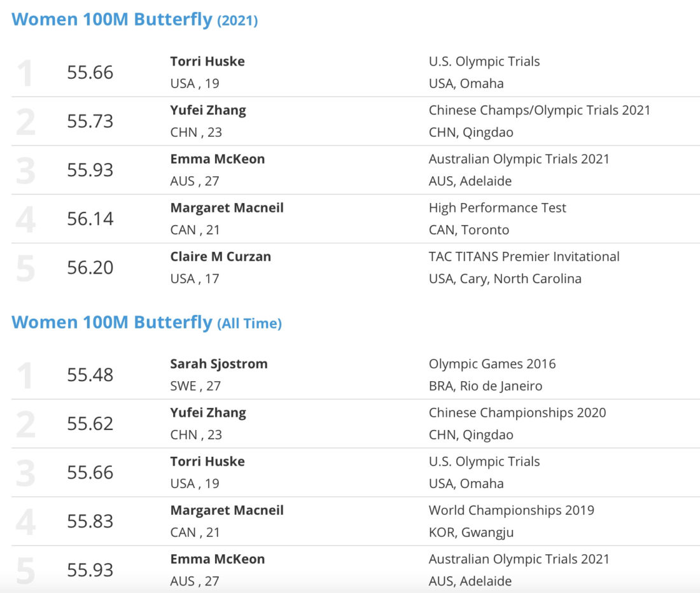Select Claire M Curzan's name
700x593 pixels.
221,256
